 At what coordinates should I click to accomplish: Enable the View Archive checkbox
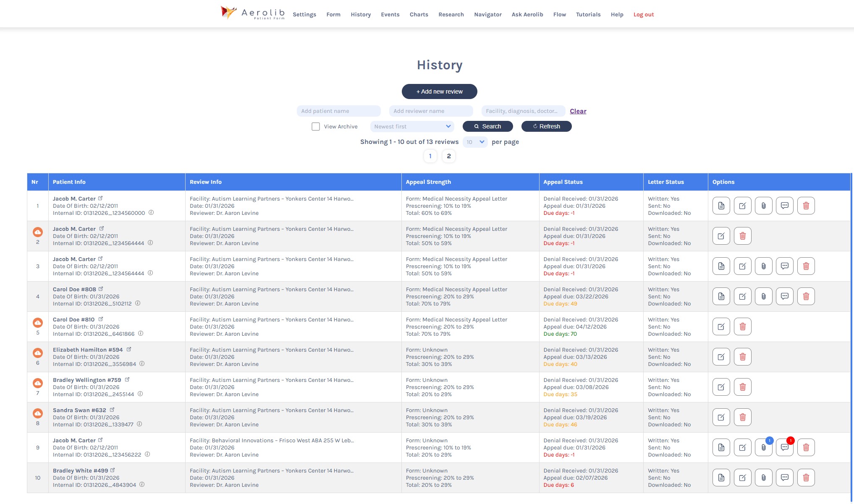(316, 126)
